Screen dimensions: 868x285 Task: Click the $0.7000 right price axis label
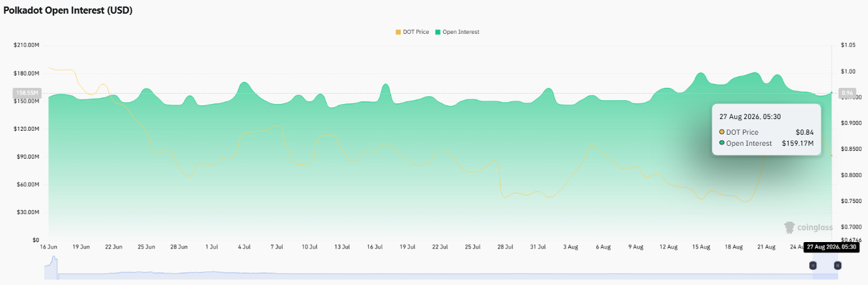coord(851,227)
